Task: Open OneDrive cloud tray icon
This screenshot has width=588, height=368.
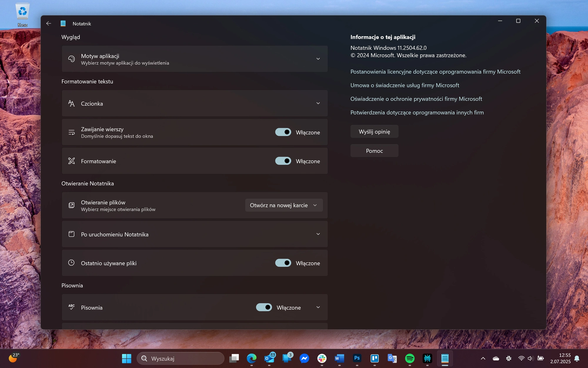Action: [x=496, y=358]
